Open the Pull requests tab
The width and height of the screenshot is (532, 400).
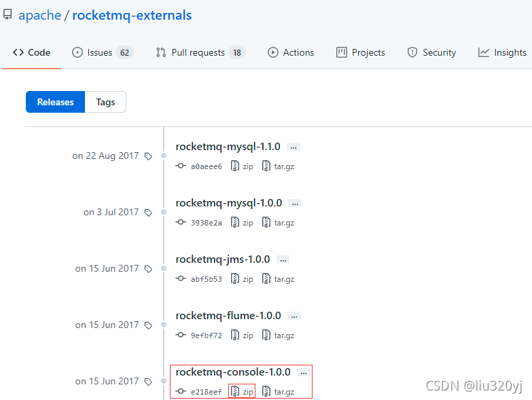point(200,52)
